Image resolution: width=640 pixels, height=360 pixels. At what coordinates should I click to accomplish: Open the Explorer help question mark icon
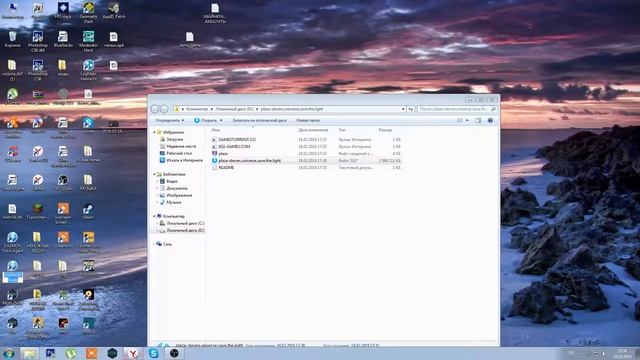490,120
